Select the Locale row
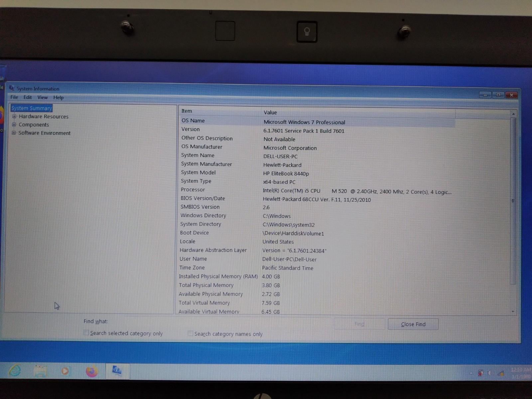The width and height of the screenshot is (532, 399). tap(317, 242)
